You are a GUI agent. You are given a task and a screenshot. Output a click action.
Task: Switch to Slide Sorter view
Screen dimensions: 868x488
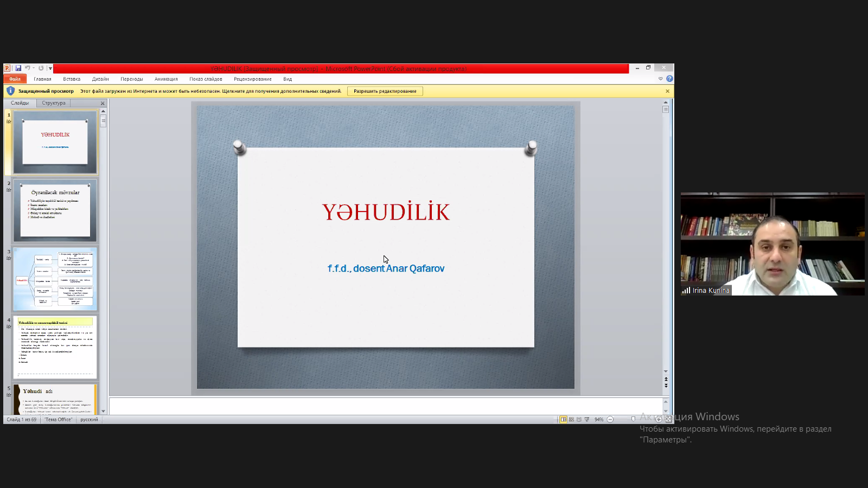click(571, 420)
